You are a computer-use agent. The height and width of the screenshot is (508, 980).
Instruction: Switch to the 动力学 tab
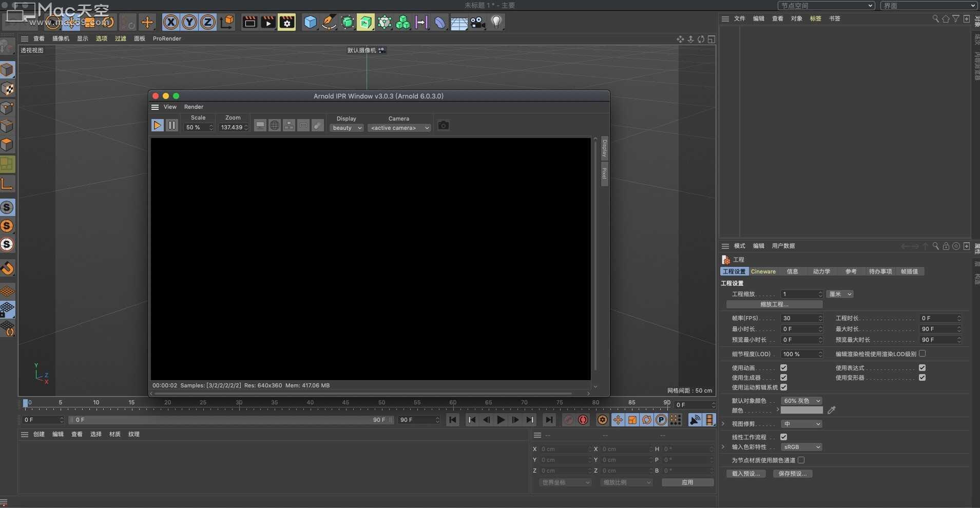click(821, 271)
